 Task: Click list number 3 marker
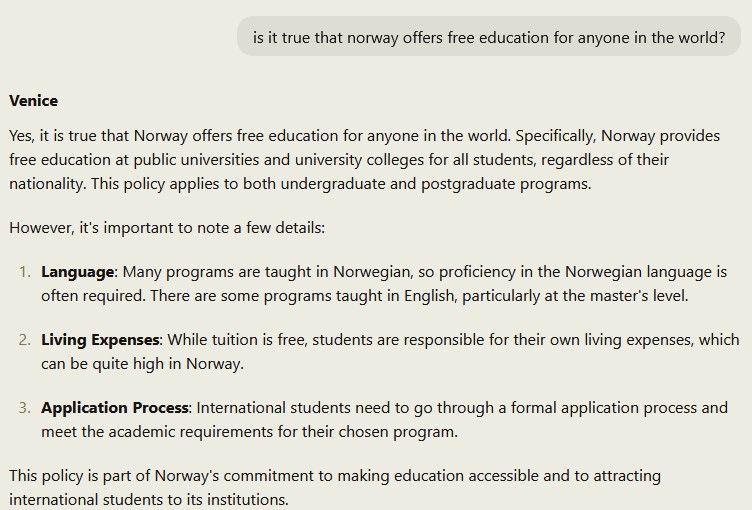coord(26,408)
